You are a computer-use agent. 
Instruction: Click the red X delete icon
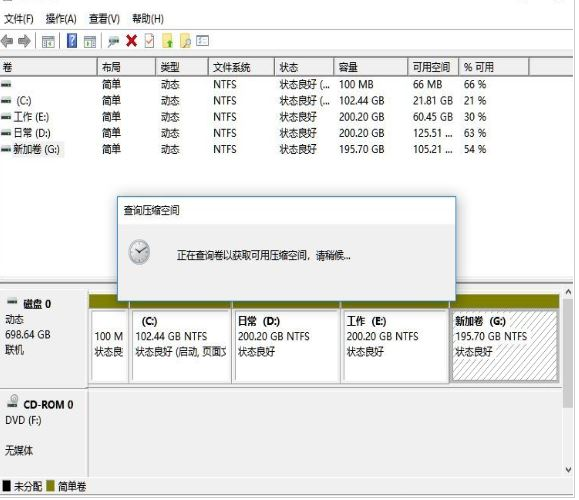(x=131, y=41)
